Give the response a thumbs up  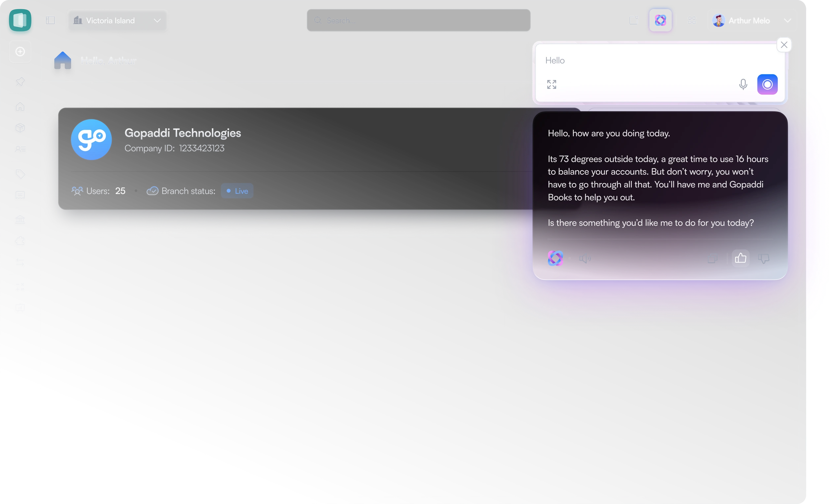point(740,258)
